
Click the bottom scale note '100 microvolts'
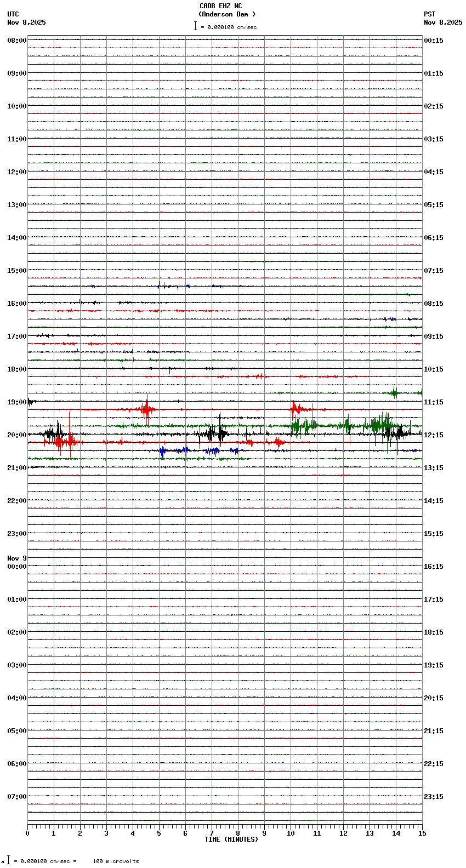116,861
